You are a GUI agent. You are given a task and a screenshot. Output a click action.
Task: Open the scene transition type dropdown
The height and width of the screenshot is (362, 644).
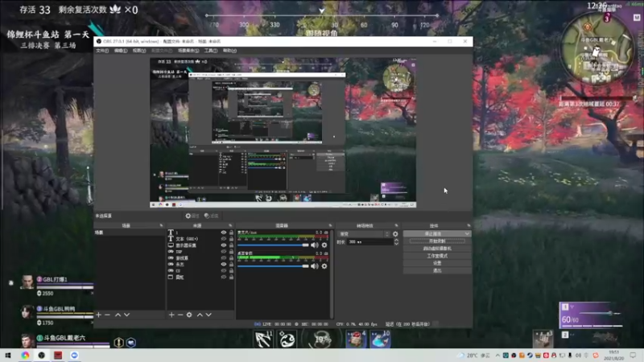coord(364,234)
